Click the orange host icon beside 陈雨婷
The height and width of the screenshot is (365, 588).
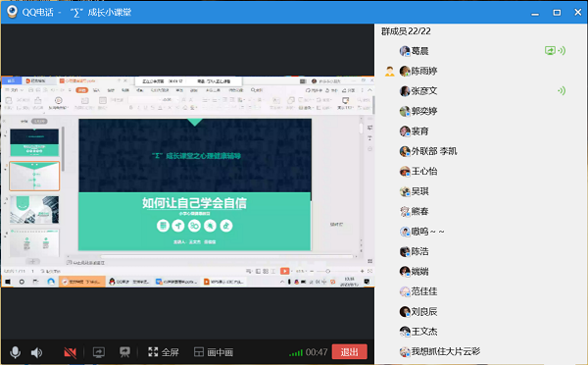click(390, 71)
